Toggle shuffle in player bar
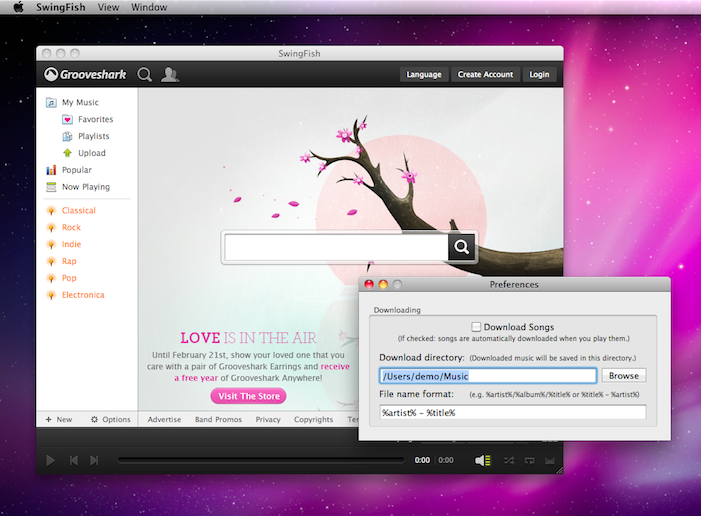The height and width of the screenshot is (516, 701). [509, 460]
